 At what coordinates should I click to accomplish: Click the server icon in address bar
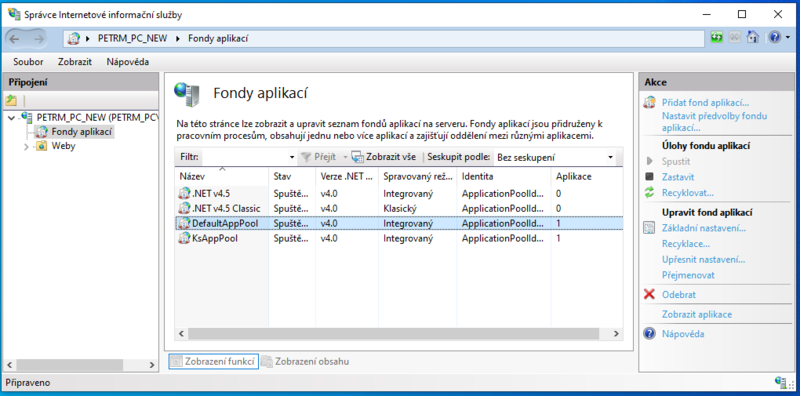coord(74,38)
